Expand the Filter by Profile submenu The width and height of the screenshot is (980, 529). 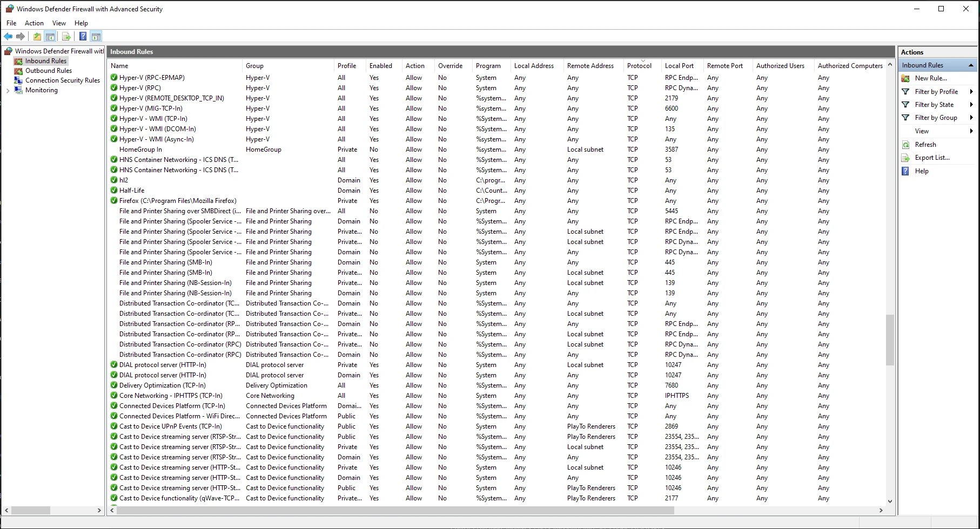tap(971, 92)
